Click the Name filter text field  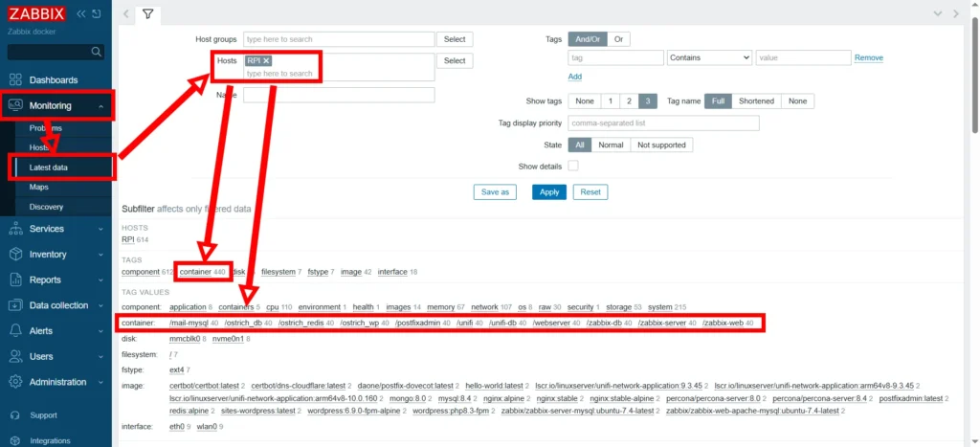pos(339,95)
